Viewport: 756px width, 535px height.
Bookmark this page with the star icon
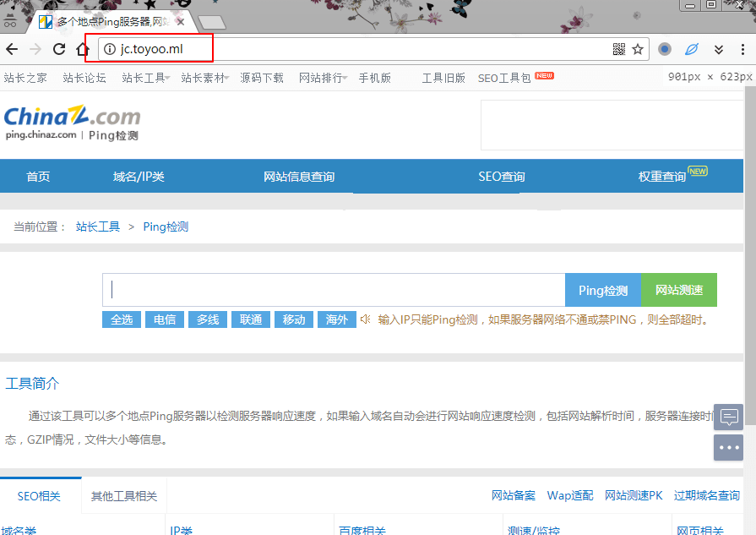(x=638, y=49)
